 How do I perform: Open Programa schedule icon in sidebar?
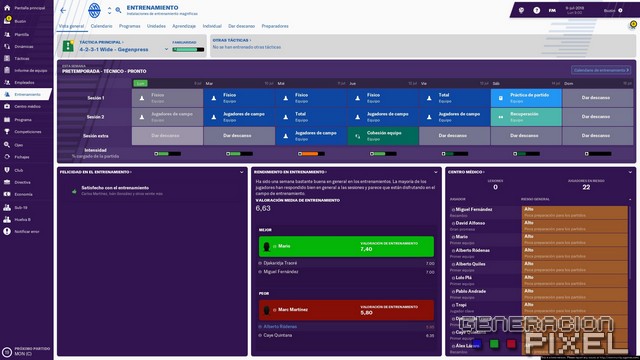point(7,120)
